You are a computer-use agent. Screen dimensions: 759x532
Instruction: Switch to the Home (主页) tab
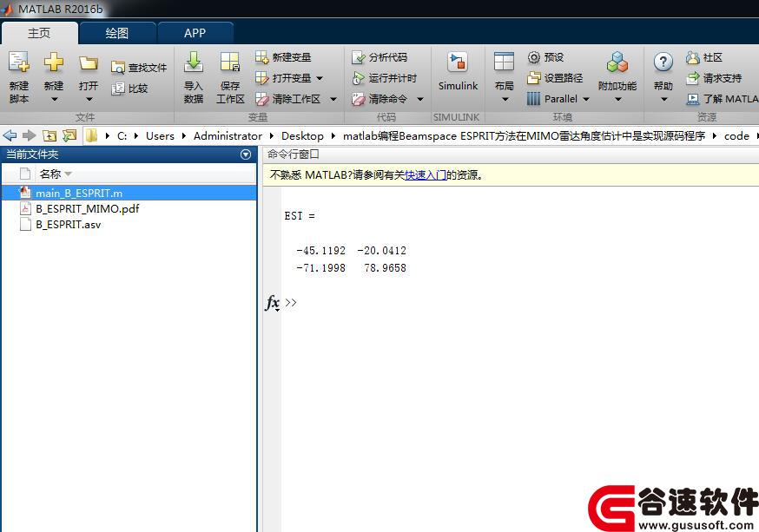[39, 33]
